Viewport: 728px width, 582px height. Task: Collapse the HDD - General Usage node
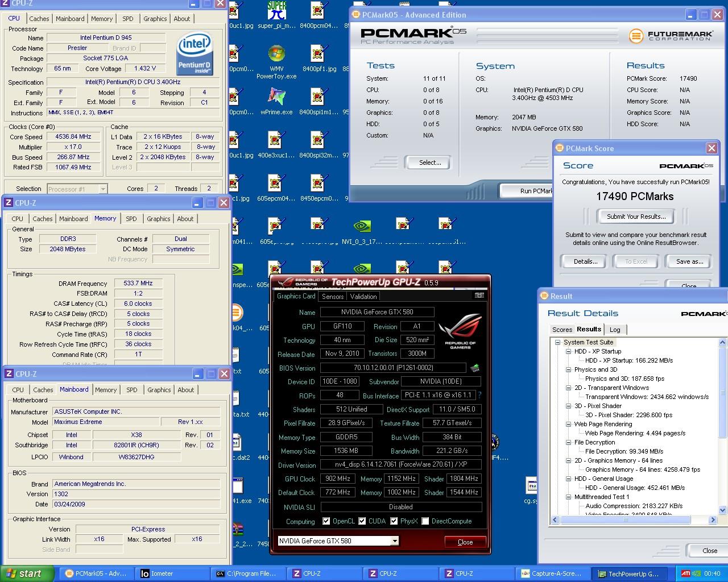pyautogui.click(x=568, y=479)
